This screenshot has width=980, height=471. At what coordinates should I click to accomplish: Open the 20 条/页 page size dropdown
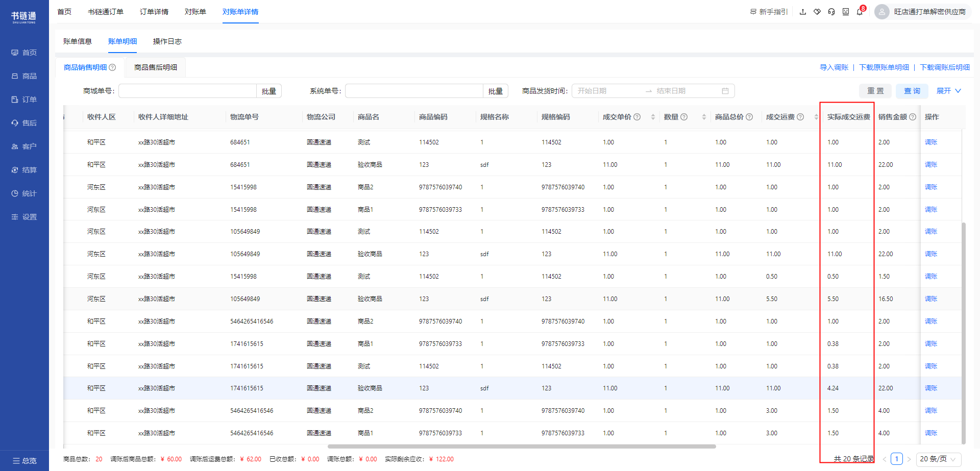click(939, 459)
